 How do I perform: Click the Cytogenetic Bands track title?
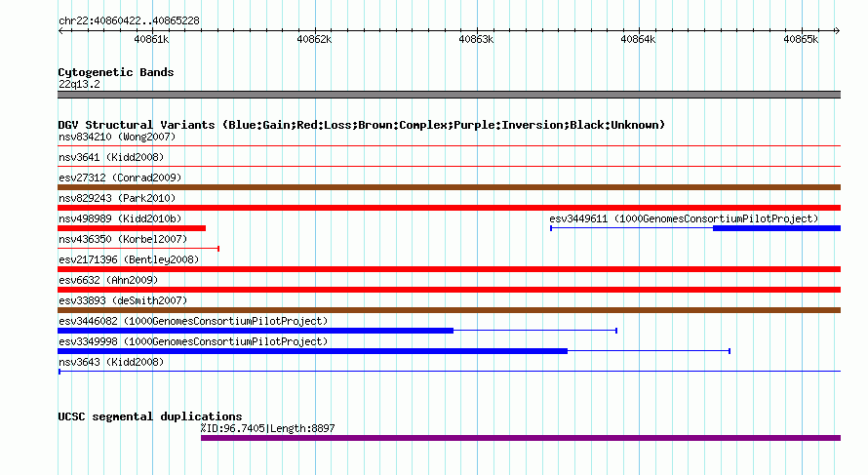[x=116, y=72]
